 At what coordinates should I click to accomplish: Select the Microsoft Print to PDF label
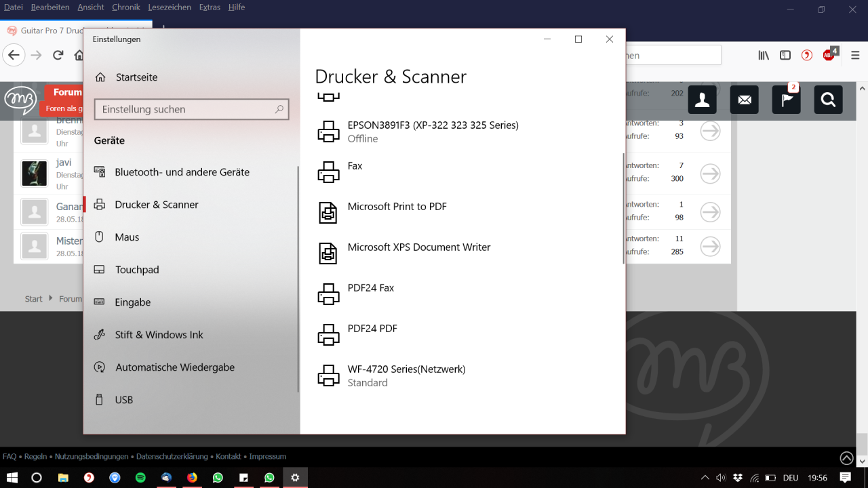tap(397, 207)
